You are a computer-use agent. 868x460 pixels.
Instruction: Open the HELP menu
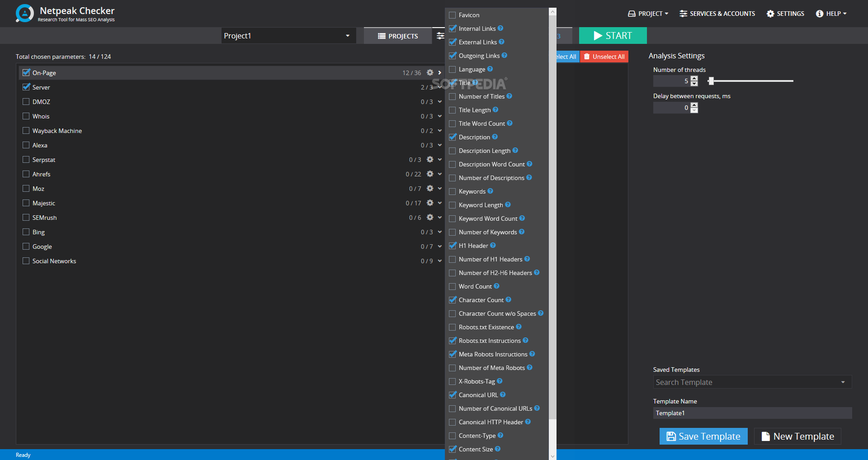[x=831, y=14]
